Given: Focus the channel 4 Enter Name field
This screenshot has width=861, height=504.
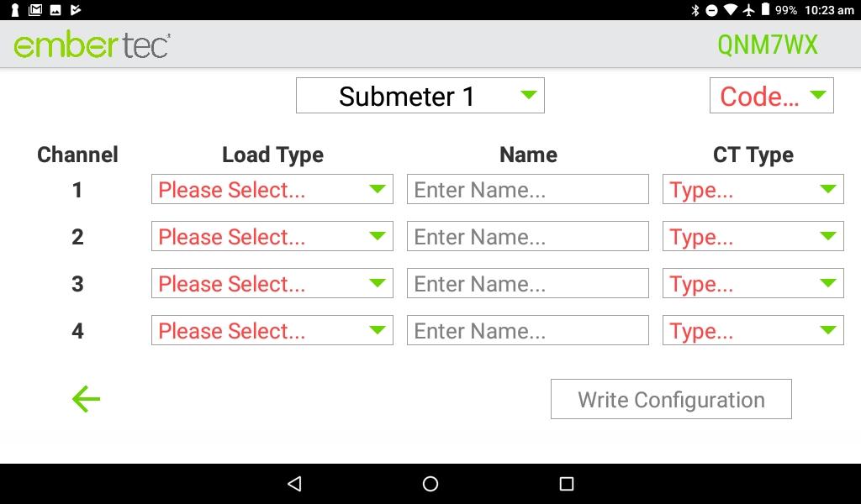Looking at the screenshot, I should click(x=528, y=330).
